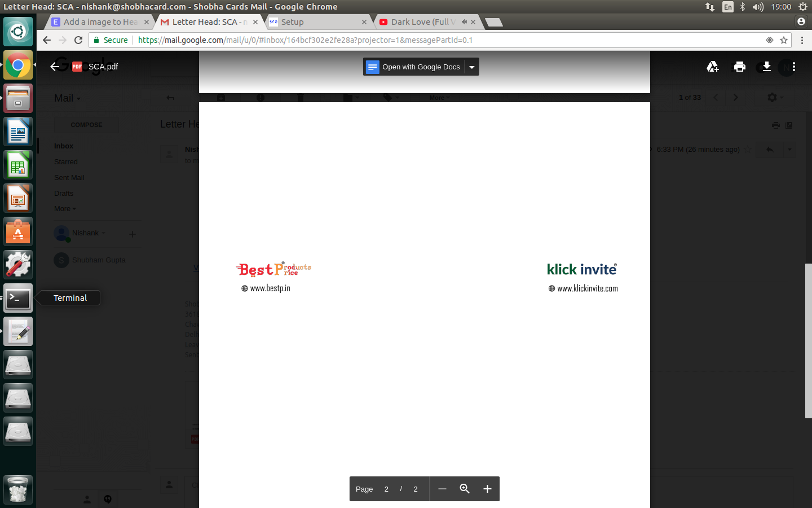Zoom in the PDF page
Screen dimensions: 812x508
click(x=487, y=489)
